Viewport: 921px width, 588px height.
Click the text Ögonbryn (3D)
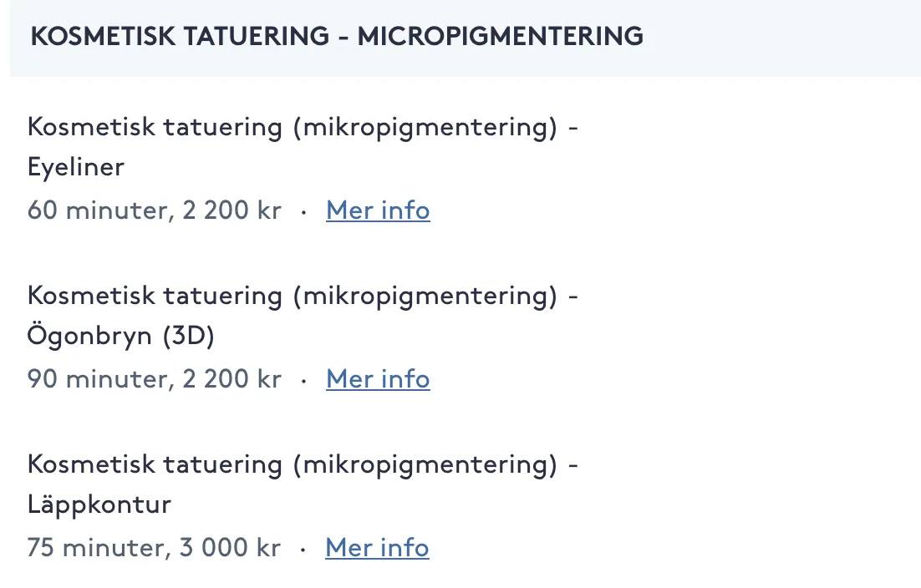(x=120, y=335)
